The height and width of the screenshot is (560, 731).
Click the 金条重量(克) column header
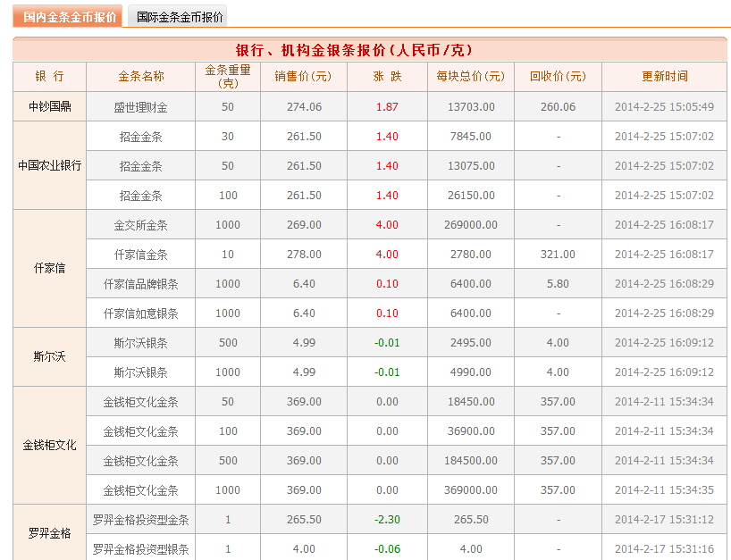pos(228,77)
